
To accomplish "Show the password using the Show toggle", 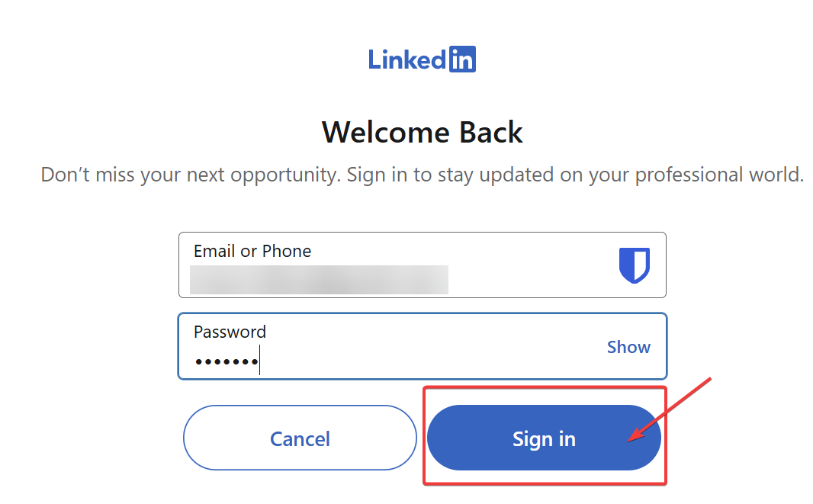I will click(x=628, y=347).
